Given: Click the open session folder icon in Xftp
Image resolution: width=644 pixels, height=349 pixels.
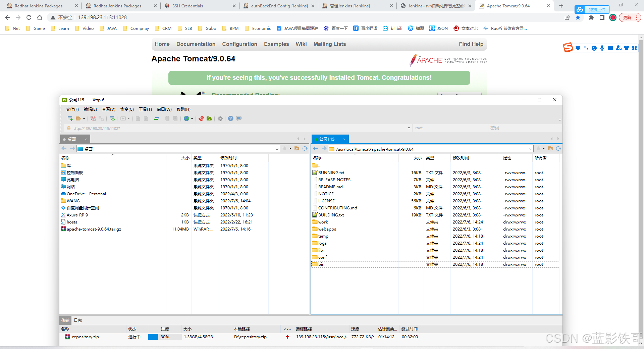Looking at the screenshot, I should coord(78,118).
